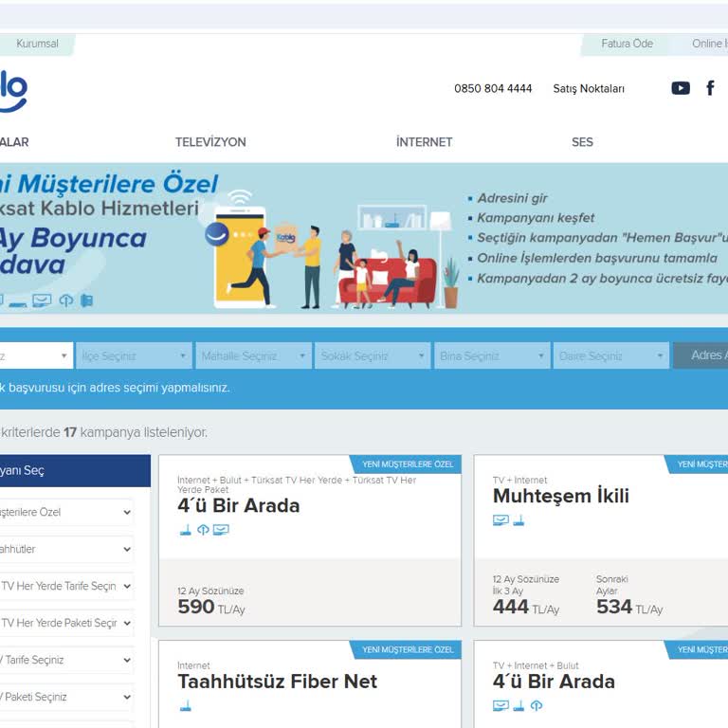Click banner cloud upload icon
Viewport: 728px width, 728px height.
tap(66, 300)
